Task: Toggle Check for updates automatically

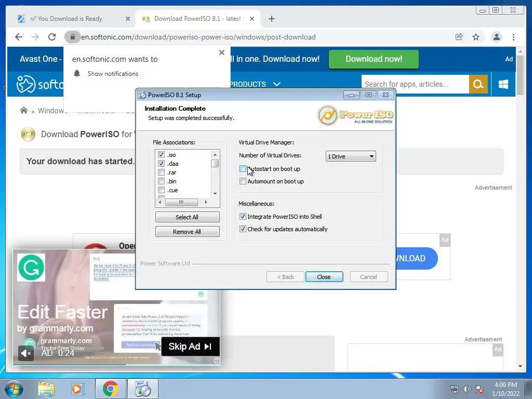Action: coord(243,229)
